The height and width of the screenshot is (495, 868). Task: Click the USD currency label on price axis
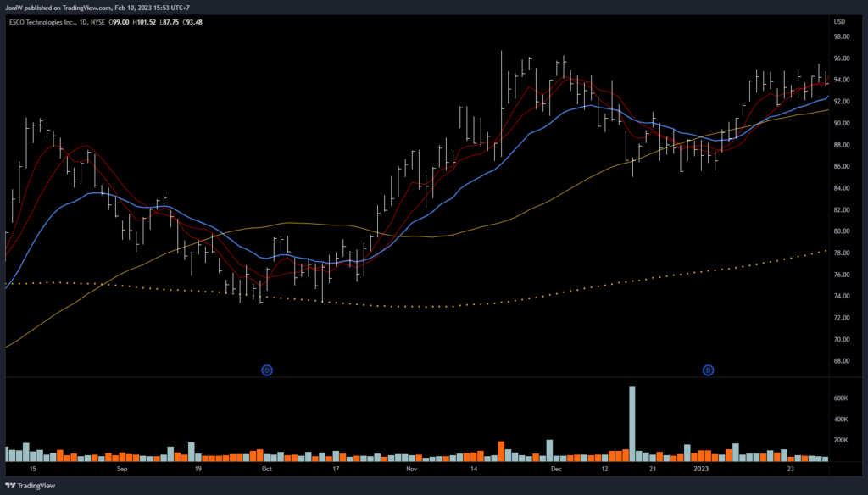(840, 21)
